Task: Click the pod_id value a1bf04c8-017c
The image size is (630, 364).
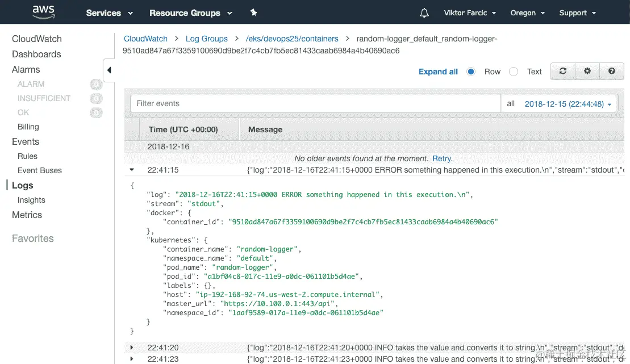Action: 281,277
